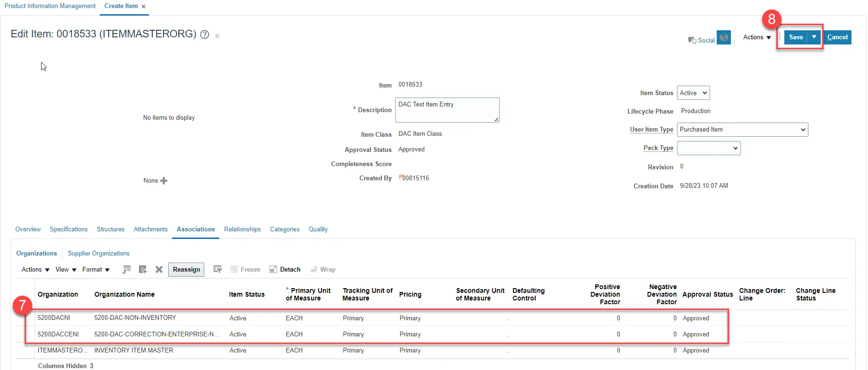Click into the Description text area
Viewport: 868px width, 370px height.
tap(447, 110)
